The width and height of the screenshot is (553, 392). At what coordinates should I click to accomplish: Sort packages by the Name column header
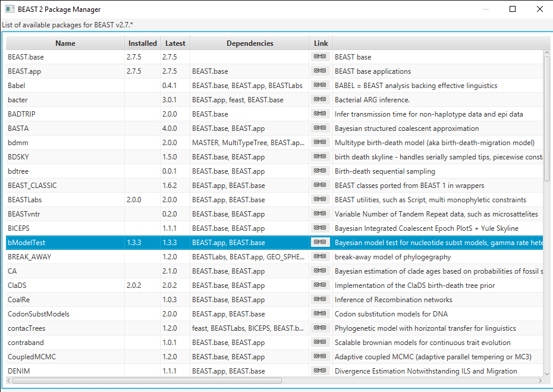tap(65, 43)
